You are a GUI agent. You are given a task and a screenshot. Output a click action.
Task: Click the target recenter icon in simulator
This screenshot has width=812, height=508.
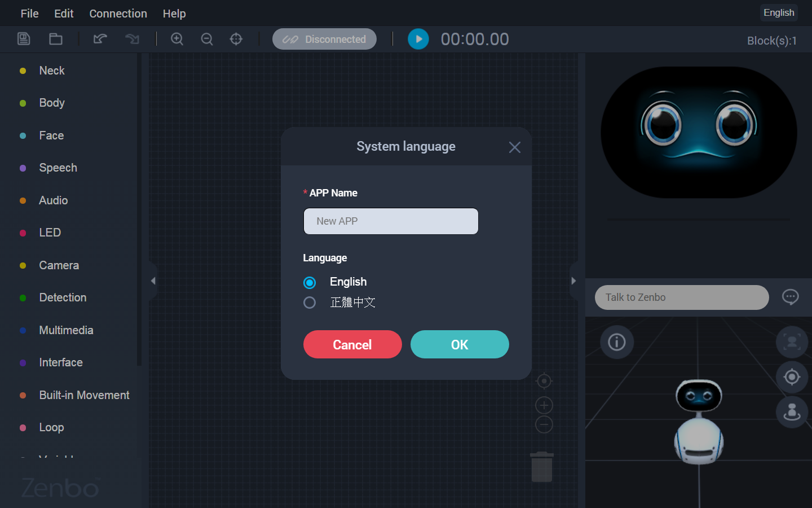(x=792, y=376)
